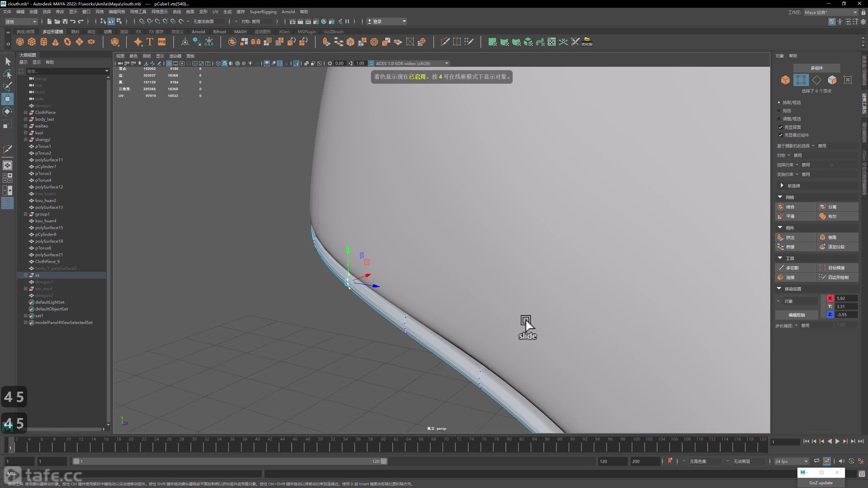The width and height of the screenshot is (868, 488).
Task: Select 拖选 radio option
Action: (779, 110)
